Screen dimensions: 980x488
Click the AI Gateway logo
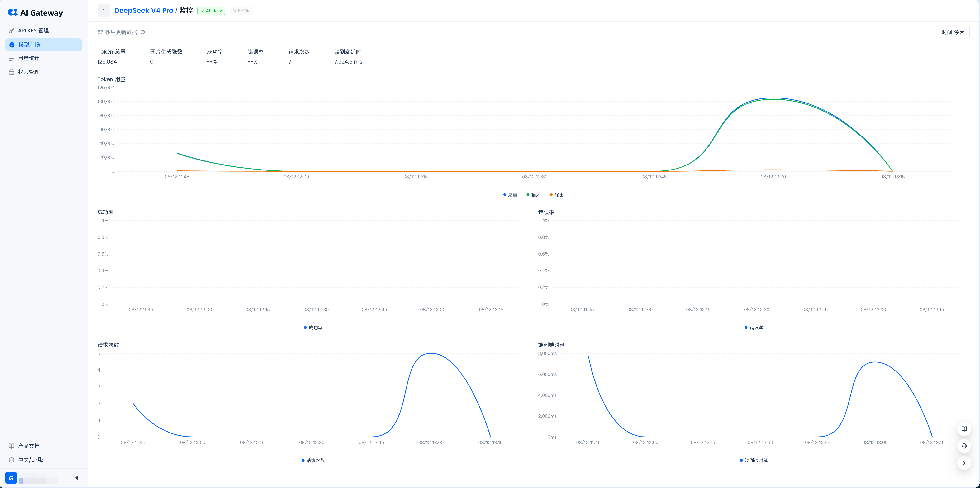point(35,12)
